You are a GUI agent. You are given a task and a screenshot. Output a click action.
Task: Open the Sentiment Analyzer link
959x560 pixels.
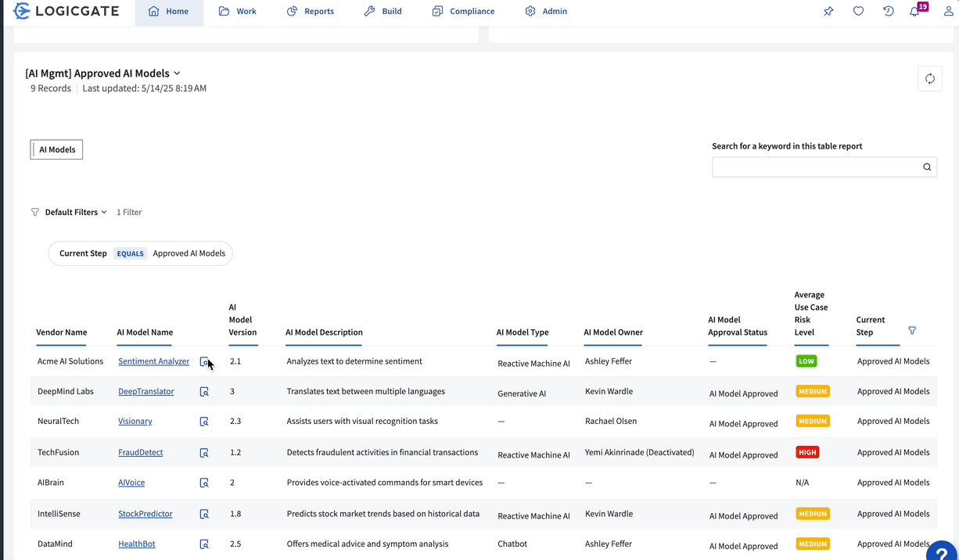153,361
